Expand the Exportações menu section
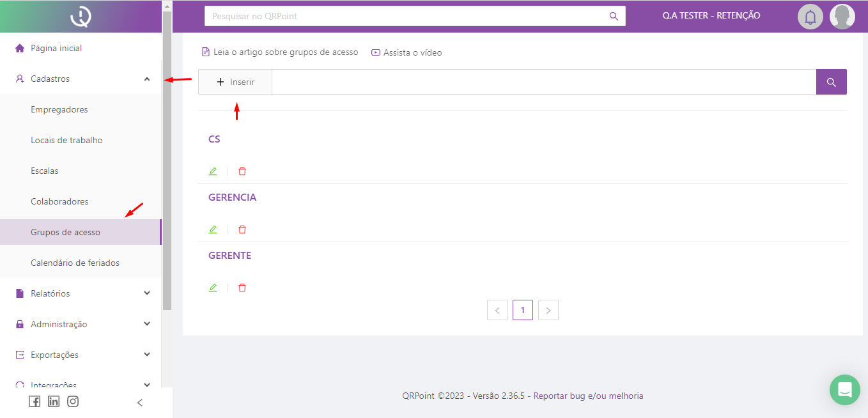The width and height of the screenshot is (868, 418). coord(146,355)
